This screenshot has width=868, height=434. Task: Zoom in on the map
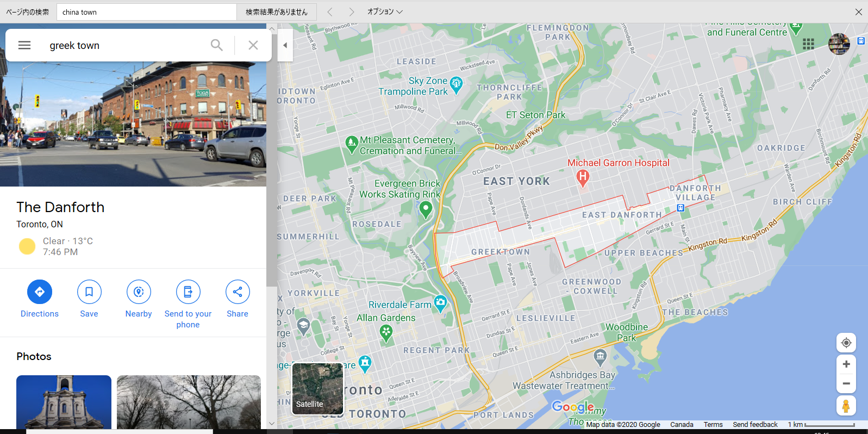[846, 364]
